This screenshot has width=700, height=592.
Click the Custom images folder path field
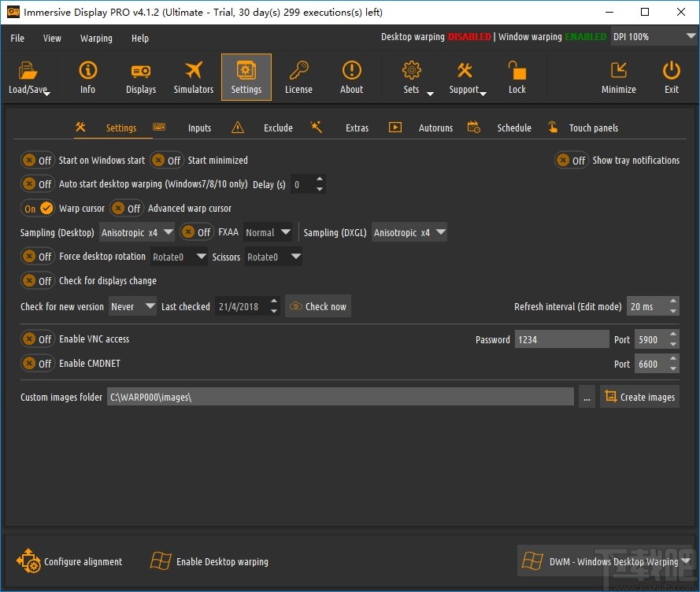point(340,397)
